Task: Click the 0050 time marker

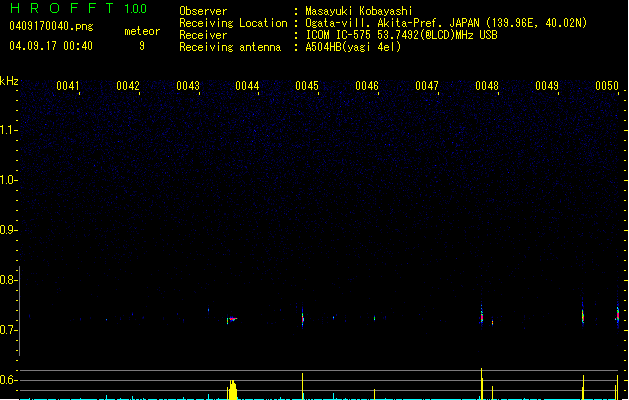Action: click(607, 86)
